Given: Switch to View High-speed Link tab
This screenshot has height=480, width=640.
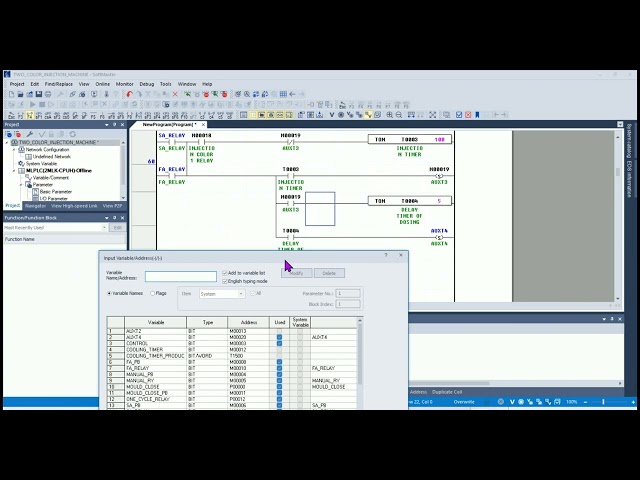Looking at the screenshot, I should [74, 206].
